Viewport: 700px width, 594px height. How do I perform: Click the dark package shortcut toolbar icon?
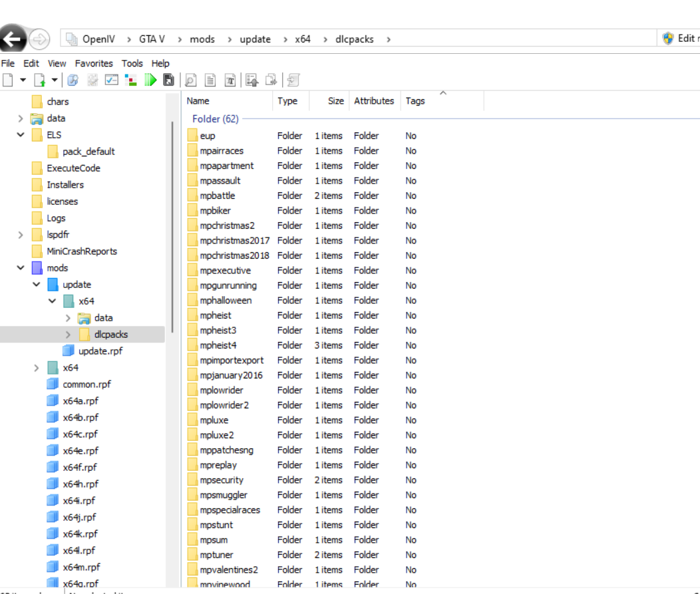pyautogui.click(x=169, y=80)
